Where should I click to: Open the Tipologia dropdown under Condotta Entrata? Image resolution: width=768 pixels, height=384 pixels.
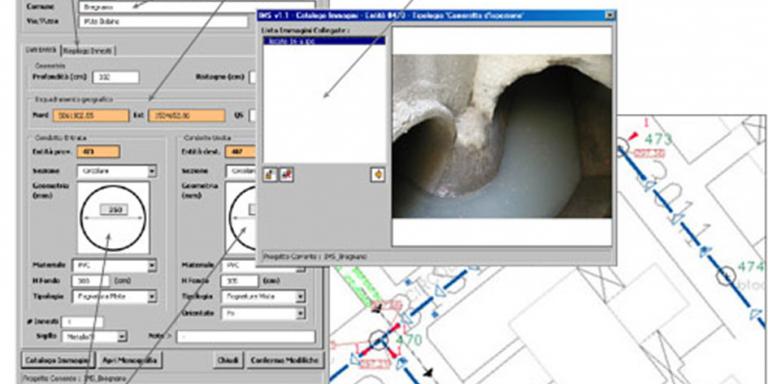pos(152,296)
